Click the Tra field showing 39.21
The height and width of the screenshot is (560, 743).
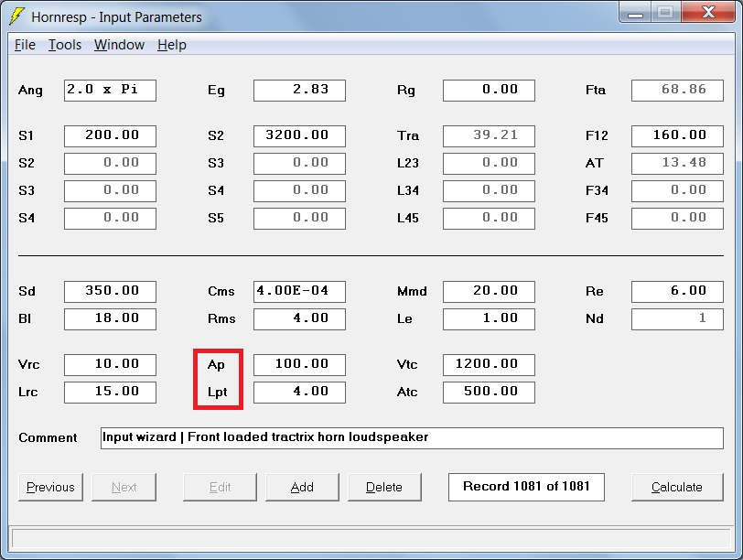click(489, 136)
